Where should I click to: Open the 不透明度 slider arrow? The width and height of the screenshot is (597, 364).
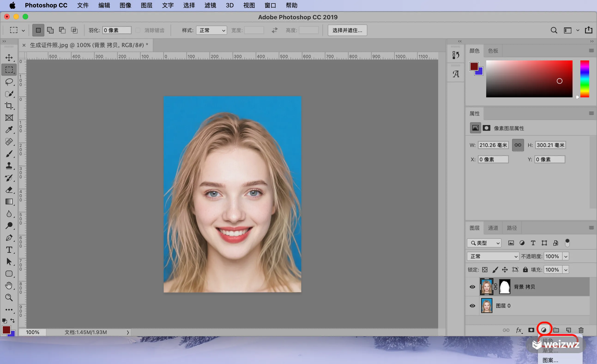point(566,256)
